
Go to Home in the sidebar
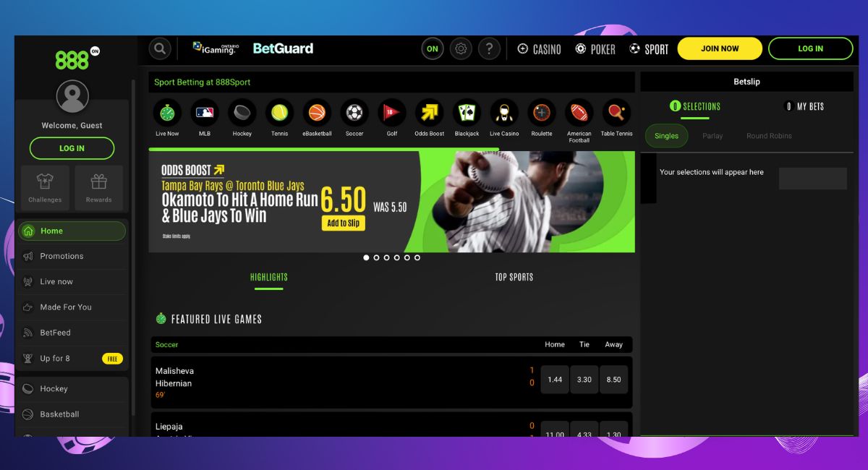pyautogui.click(x=72, y=231)
